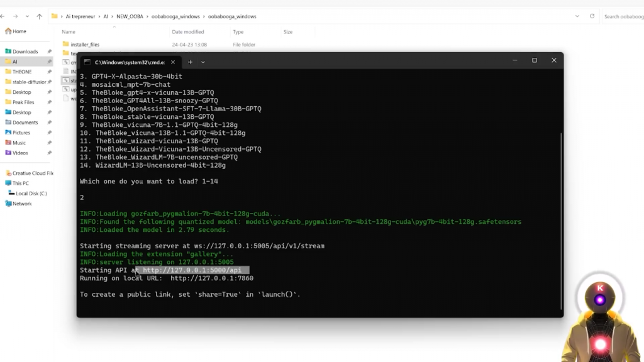Open a new terminal tab
The image size is (644, 362).
click(x=190, y=62)
